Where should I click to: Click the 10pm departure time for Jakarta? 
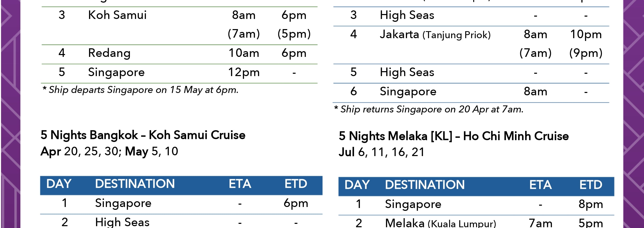click(x=586, y=35)
